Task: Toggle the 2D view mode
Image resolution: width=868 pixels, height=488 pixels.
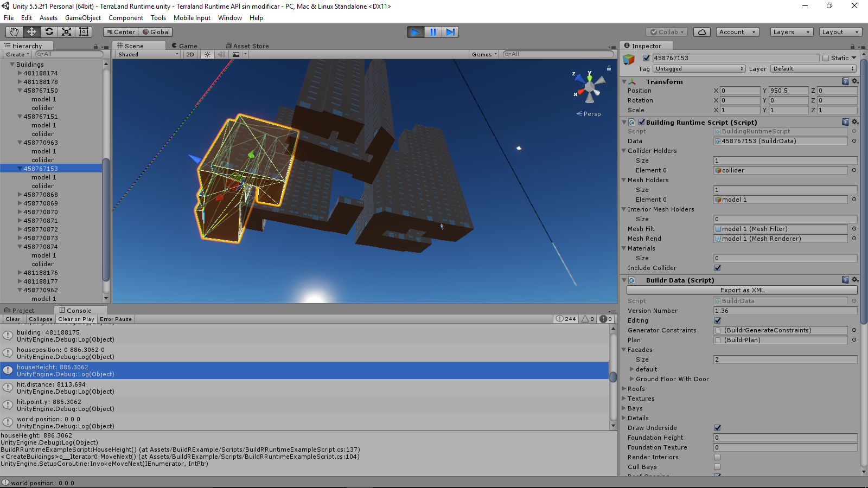Action: 190,54
